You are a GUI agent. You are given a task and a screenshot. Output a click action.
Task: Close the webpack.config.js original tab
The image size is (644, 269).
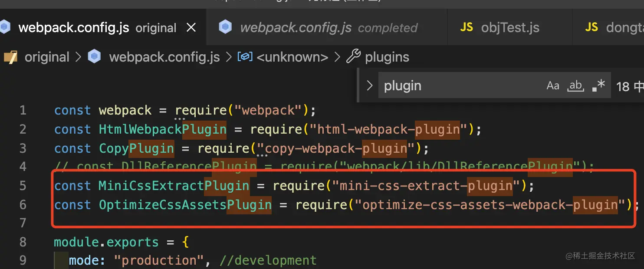pos(191,28)
